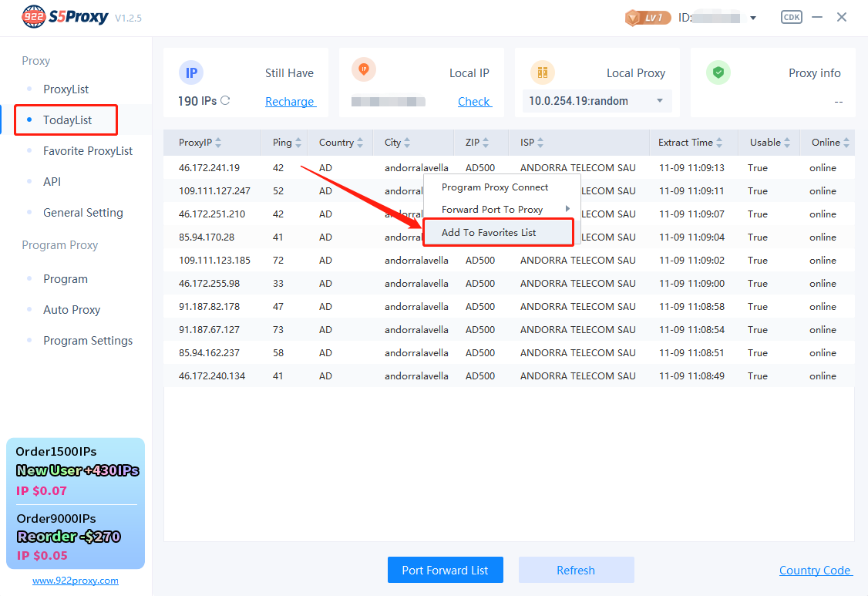Select proxy row 46.172.240.134
The height and width of the screenshot is (596, 868).
point(509,376)
